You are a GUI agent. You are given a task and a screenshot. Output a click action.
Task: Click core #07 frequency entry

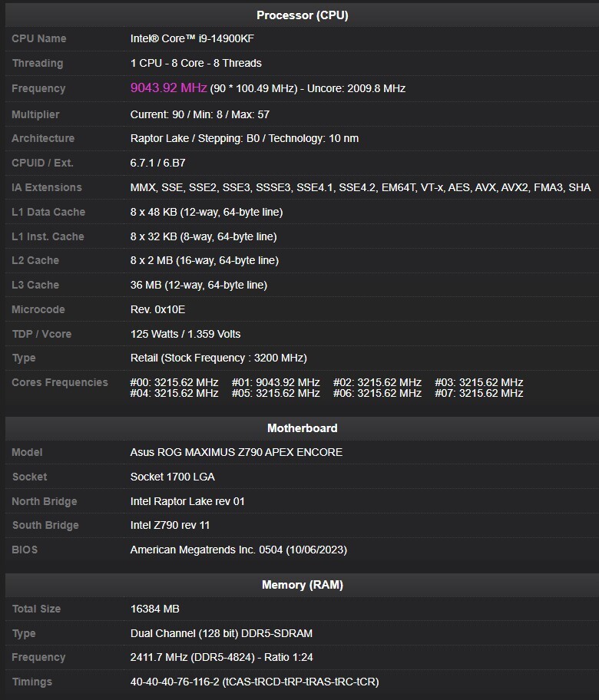coord(479,393)
